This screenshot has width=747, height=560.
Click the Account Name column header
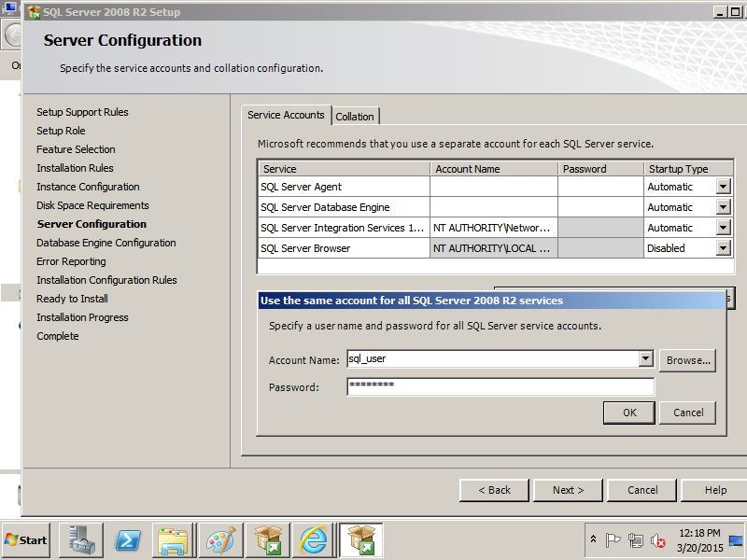click(x=494, y=169)
